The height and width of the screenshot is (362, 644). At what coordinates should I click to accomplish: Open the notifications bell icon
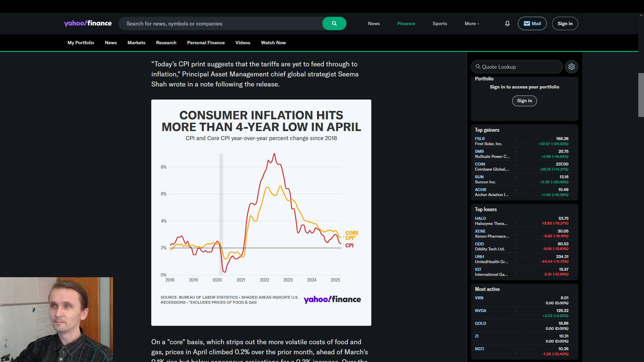click(x=507, y=23)
